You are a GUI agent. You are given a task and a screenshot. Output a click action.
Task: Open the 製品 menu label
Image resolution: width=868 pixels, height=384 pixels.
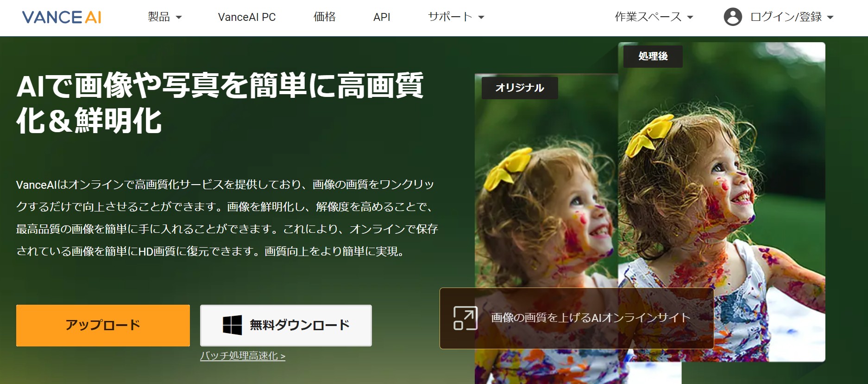click(x=158, y=17)
